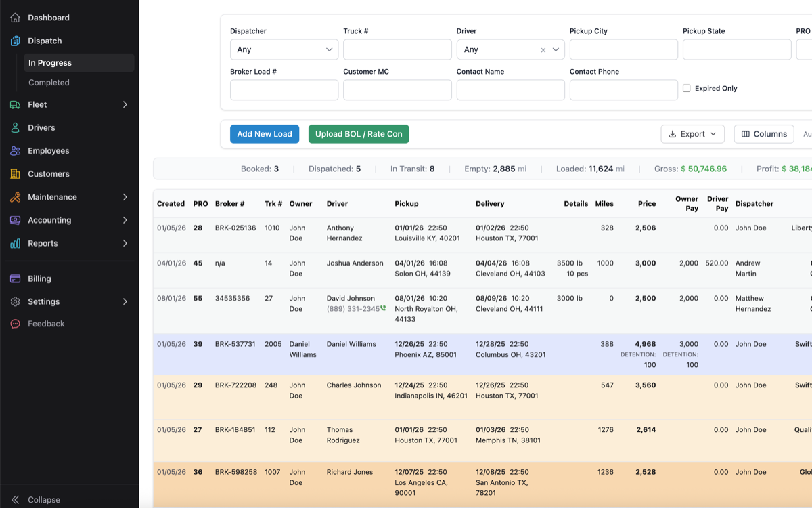Viewport: 812px width, 508px height.
Task: Click the Employees people icon
Action: tap(15, 150)
